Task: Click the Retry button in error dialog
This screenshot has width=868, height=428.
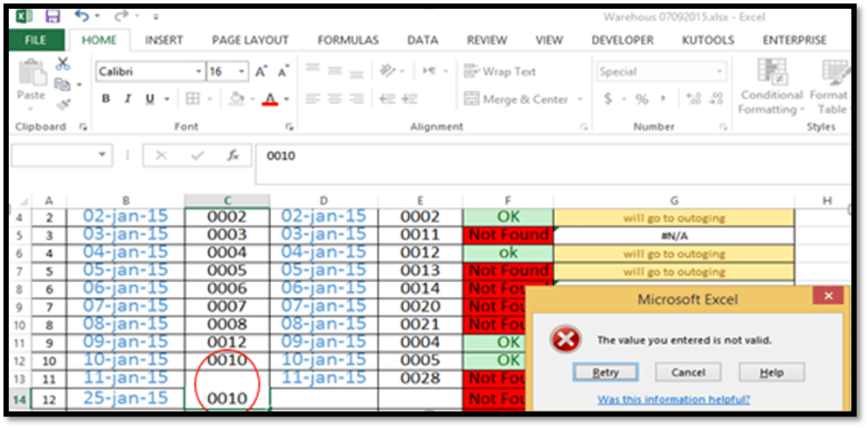Action: (606, 372)
